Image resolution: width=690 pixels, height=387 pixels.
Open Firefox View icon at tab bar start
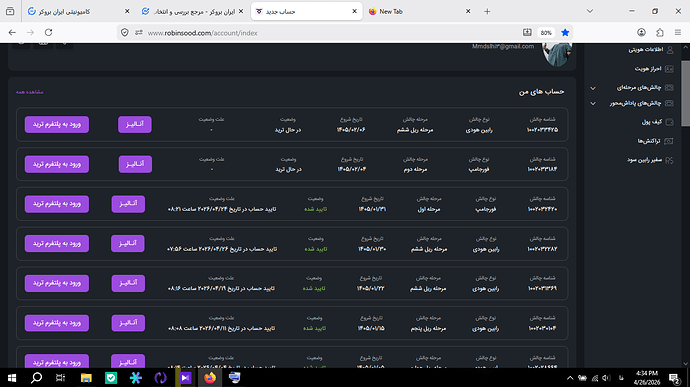click(x=10, y=11)
